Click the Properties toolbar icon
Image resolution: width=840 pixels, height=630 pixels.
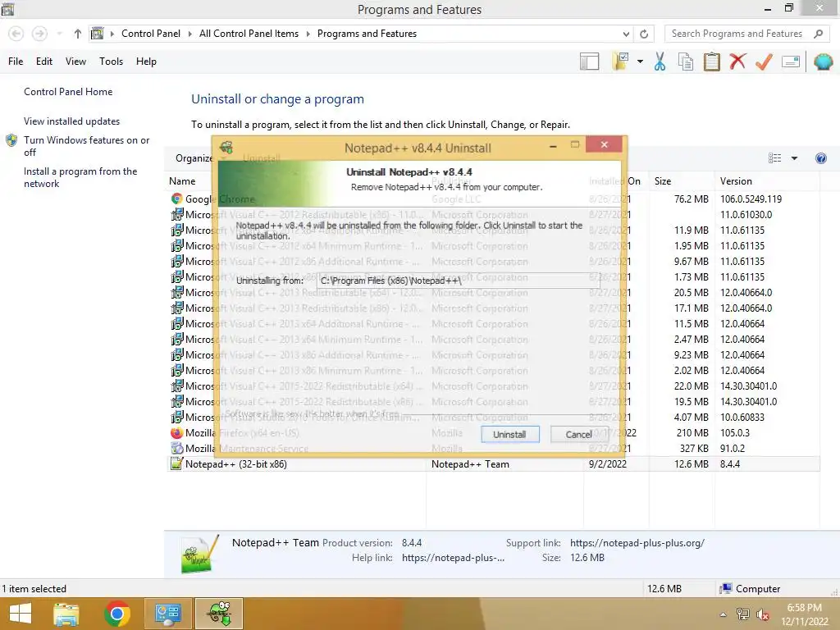click(x=791, y=62)
